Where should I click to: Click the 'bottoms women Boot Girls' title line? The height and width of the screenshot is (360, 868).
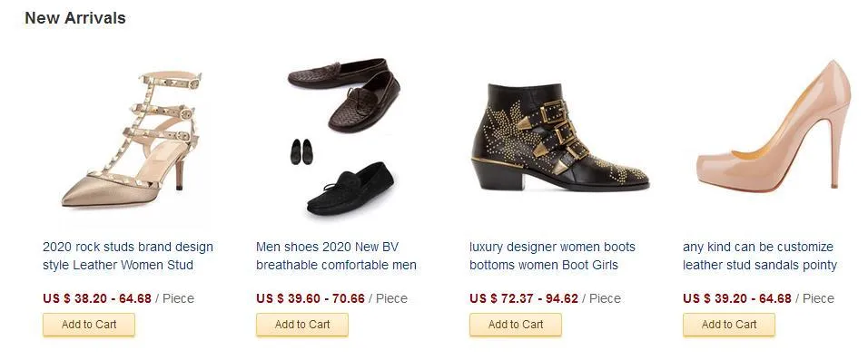point(544,265)
